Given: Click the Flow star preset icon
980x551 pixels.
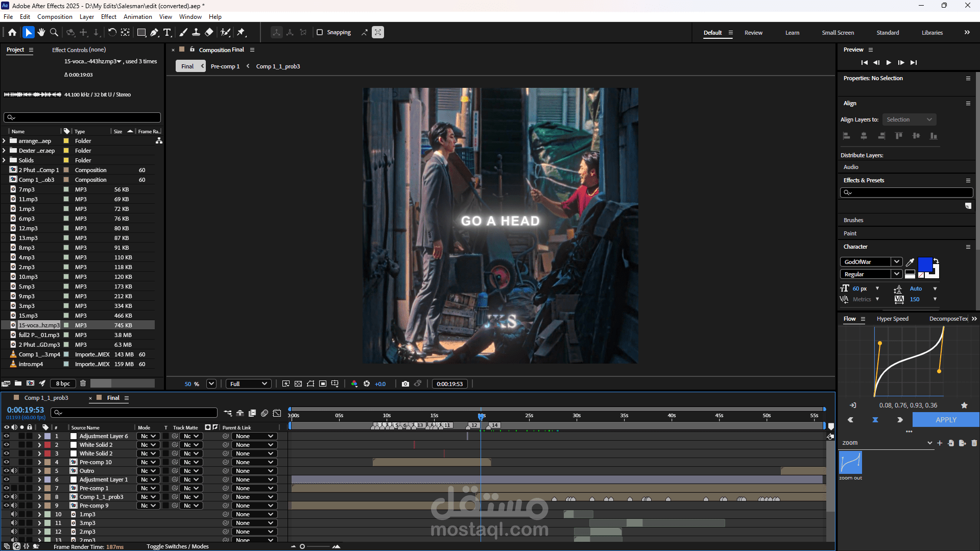Looking at the screenshot, I should click(964, 405).
